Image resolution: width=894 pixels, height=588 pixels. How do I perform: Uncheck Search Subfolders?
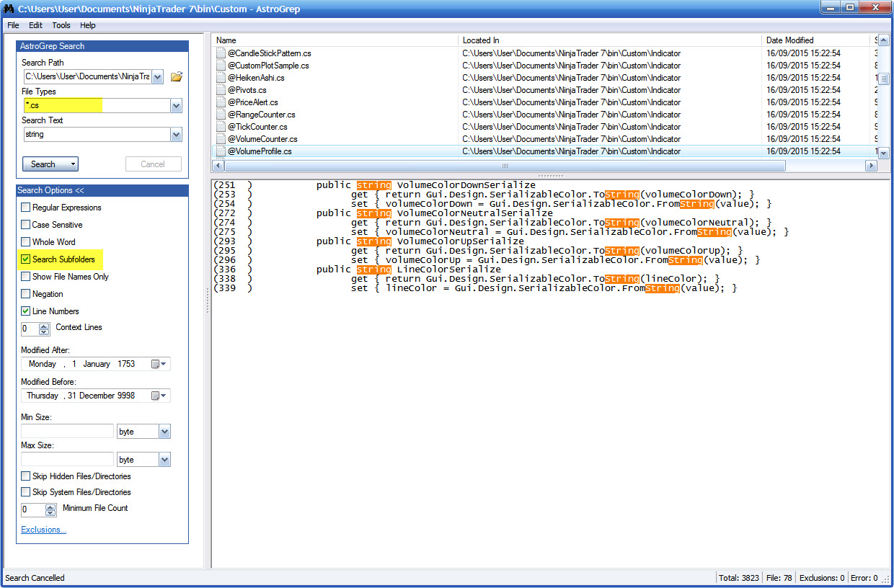[x=26, y=259]
